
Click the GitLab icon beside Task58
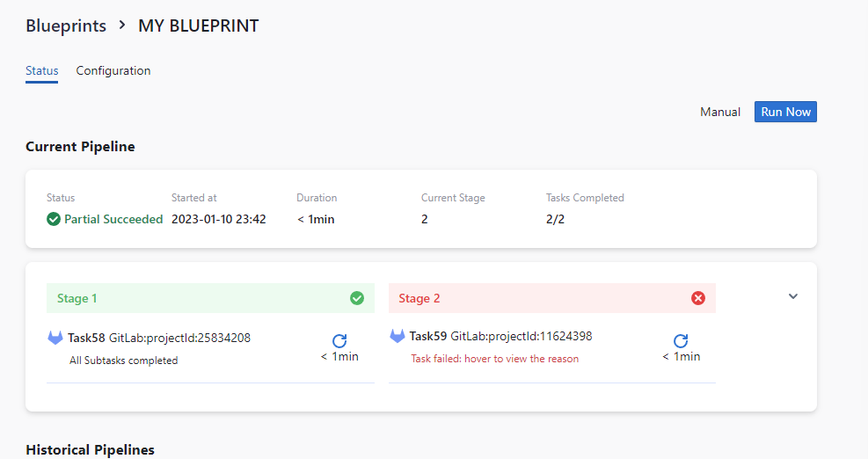point(55,338)
